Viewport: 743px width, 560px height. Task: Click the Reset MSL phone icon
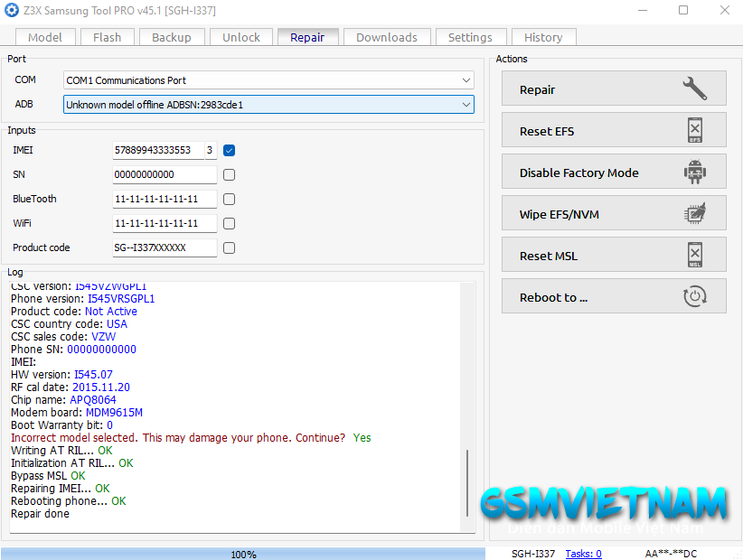coord(695,255)
